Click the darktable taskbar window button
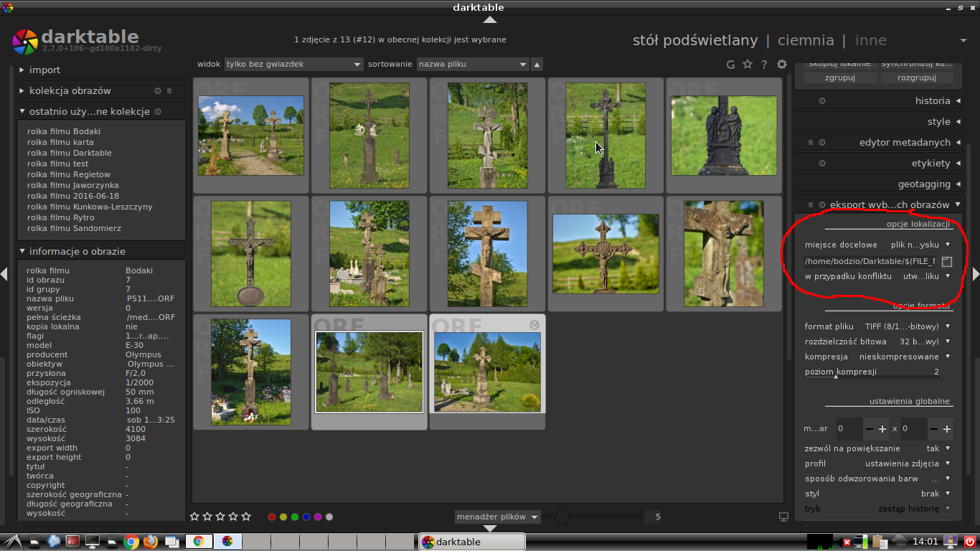980x551 pixels. (472, 542)
